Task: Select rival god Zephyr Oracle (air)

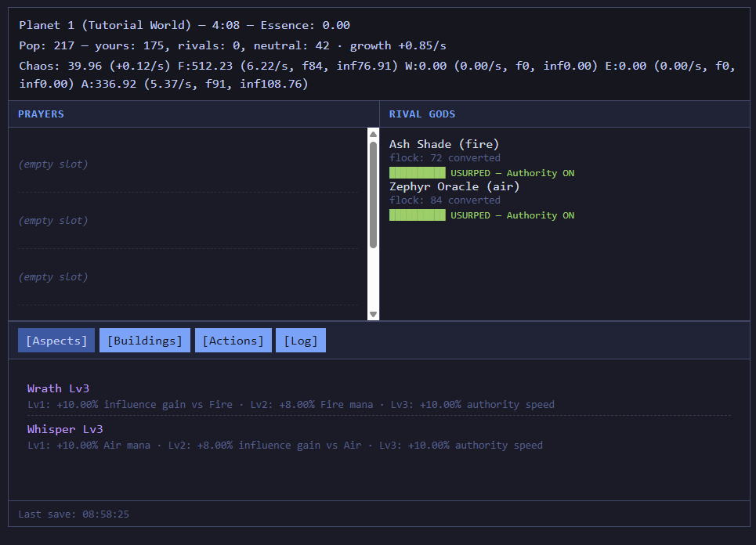Action: (x=454, y=186)
